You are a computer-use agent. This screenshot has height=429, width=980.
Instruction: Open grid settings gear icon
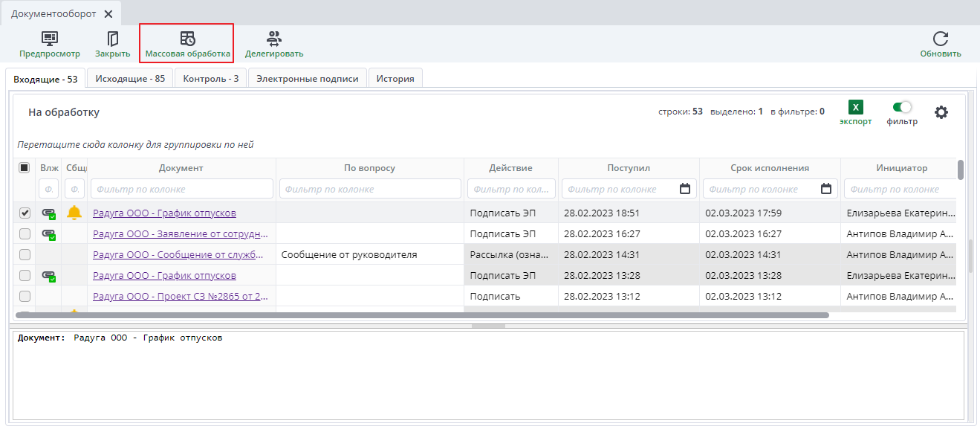coord(941,112)
